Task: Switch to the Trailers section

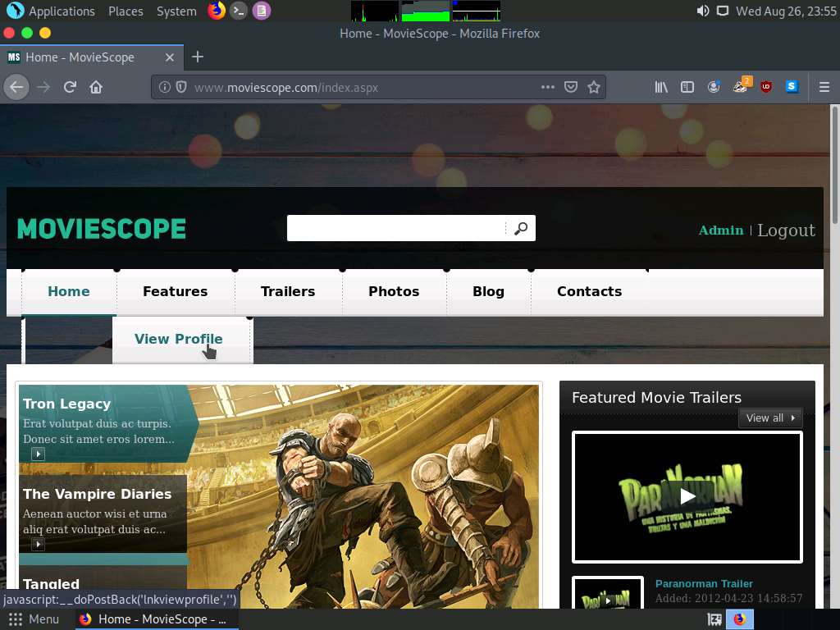Action: [288, 291]
